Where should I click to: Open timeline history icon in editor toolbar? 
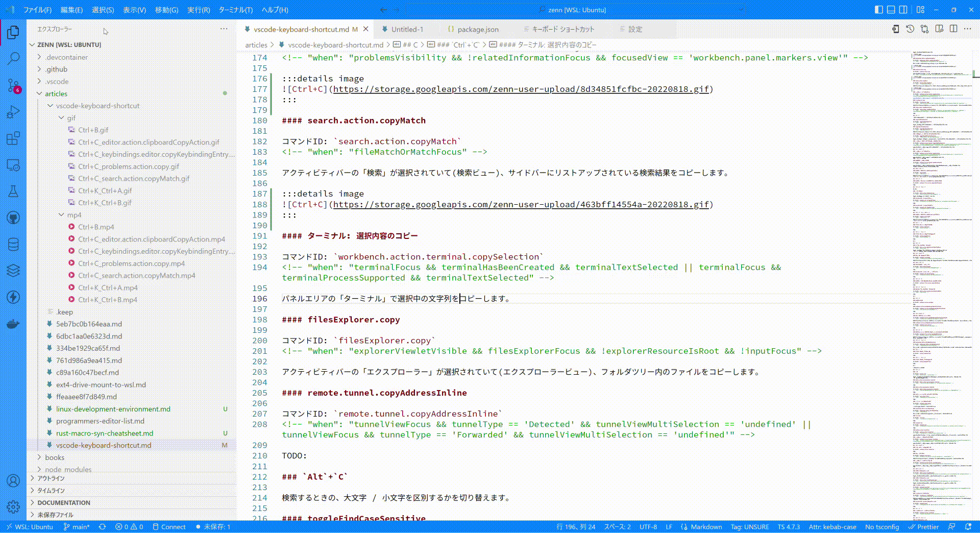coord(910,29)
